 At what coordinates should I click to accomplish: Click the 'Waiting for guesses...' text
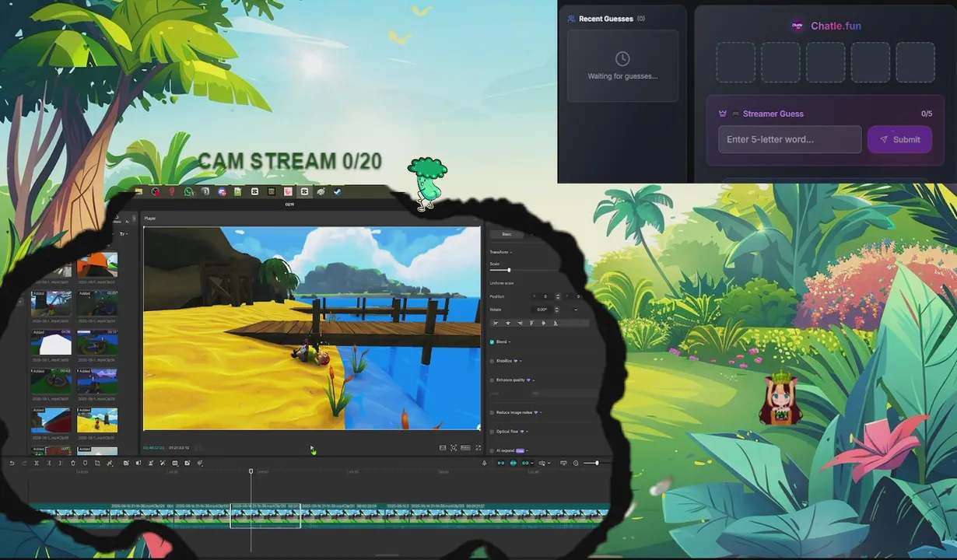click(x=622, y=76)
